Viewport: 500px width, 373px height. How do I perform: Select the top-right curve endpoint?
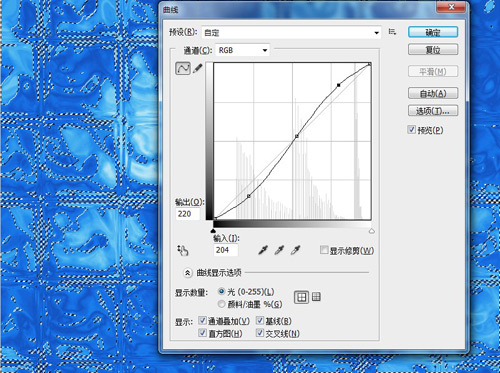(370, 64)
